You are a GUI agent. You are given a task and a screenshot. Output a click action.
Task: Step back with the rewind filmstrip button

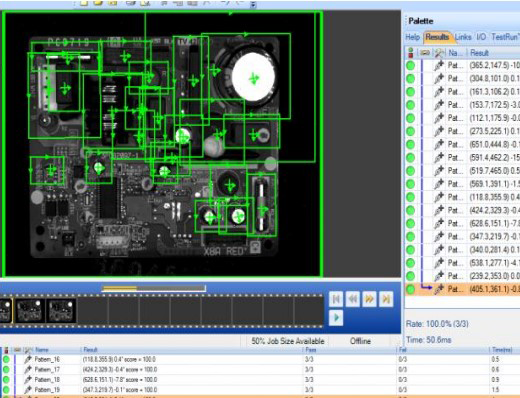pyautogui.click(x=353, y=299)
